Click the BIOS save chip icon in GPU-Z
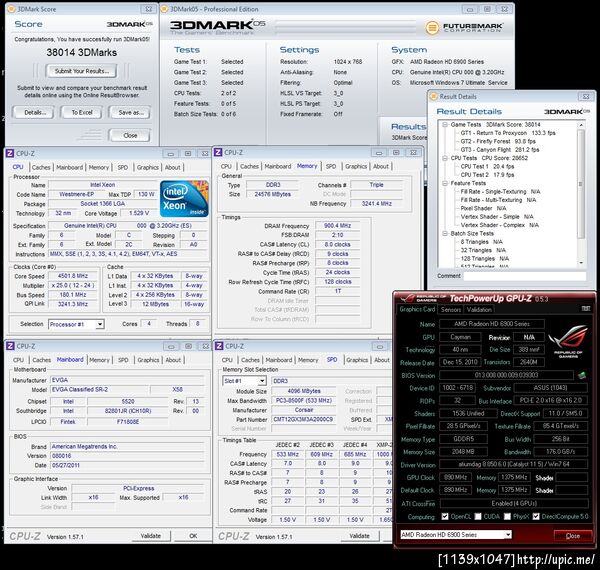The height and width of the screenshot is (570, 600). (582, 375)
